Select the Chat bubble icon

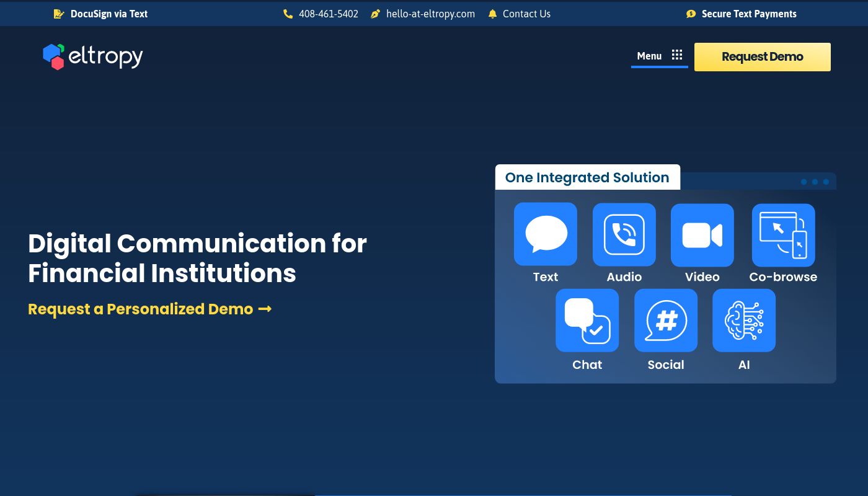[x=587, y=321]
